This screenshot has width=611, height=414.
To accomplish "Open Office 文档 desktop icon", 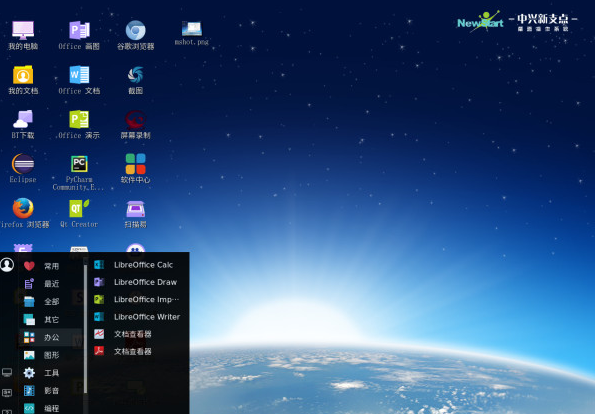I will (79, 80).
